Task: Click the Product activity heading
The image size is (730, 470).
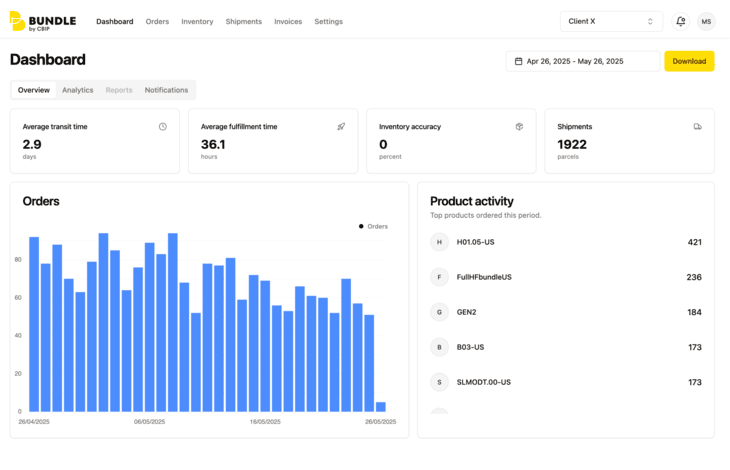Action: (472, 201)
